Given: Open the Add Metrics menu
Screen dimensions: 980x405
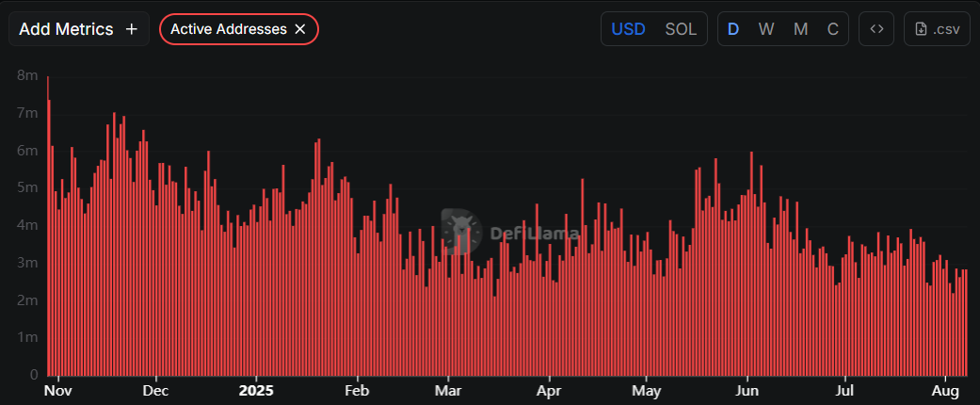Looking at the screenshot, I should [66, 29].
